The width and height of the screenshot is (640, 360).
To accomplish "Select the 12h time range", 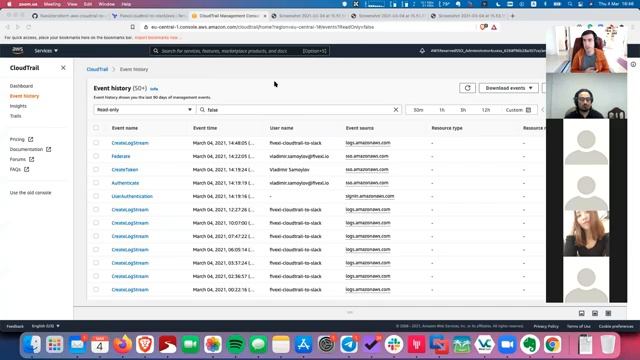I will (x=486, y=110).
